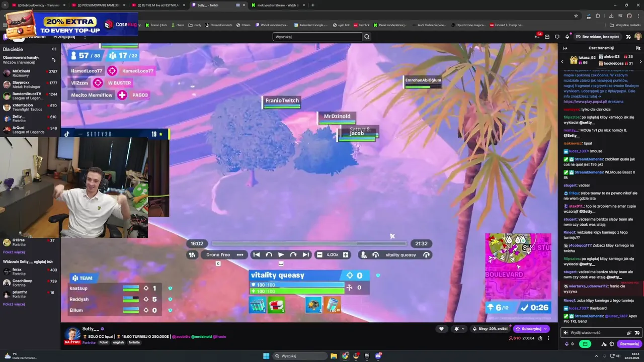
Task: Open Wszystkie zakładki bookmarks folder
Action: [x=625, y=25]
